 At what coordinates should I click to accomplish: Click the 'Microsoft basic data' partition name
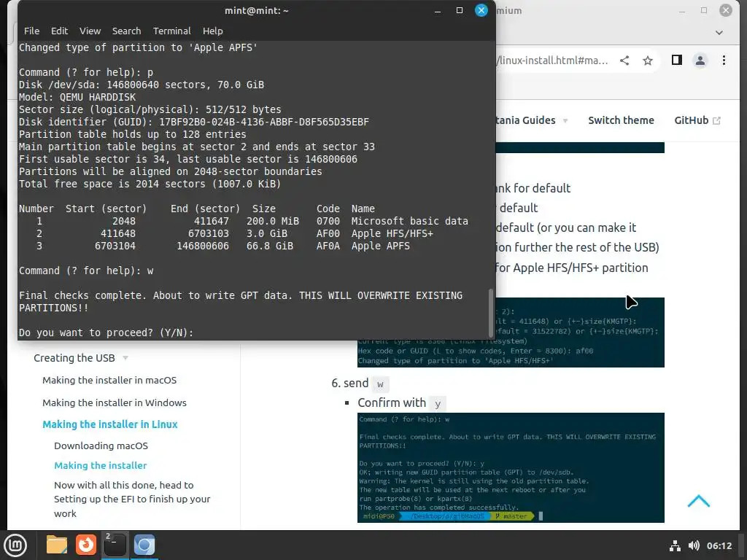(410, 221)
